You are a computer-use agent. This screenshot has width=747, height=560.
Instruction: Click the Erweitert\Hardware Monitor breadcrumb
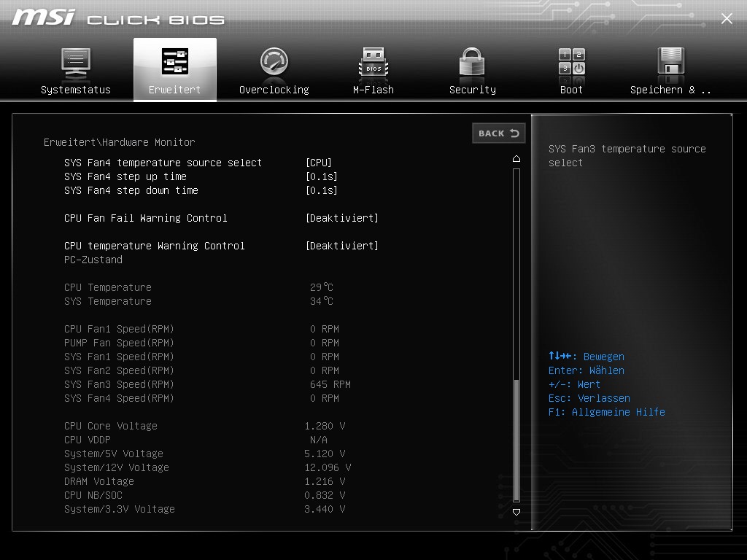click(119, 142)
